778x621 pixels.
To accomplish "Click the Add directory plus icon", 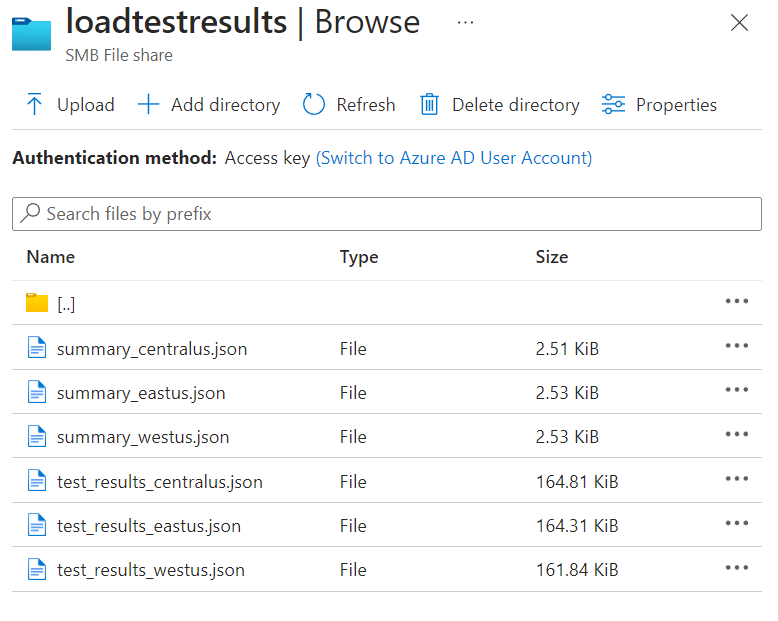I will pyautogui.click(x=148, y=105).
